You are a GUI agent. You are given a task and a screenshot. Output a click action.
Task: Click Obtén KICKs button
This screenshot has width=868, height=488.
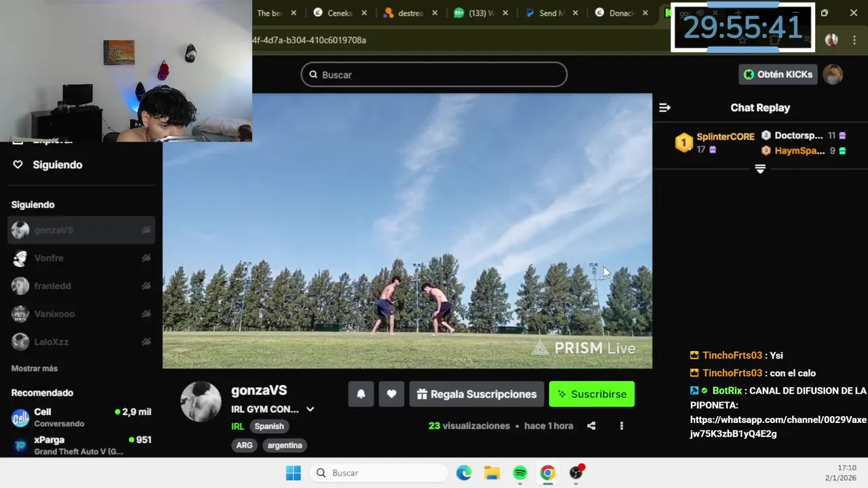(778, 75)
